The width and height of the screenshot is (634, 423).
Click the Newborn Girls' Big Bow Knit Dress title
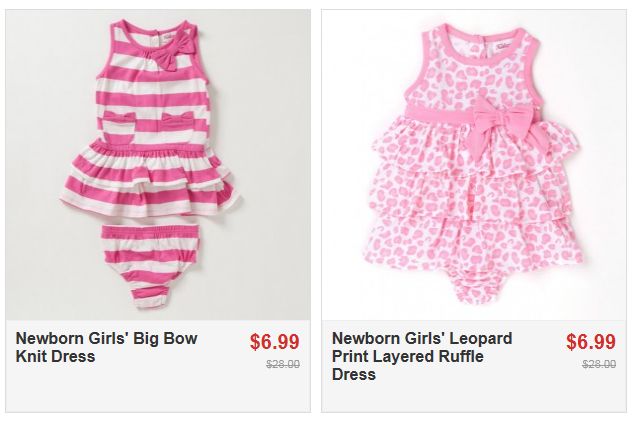(x=106, y=347)
